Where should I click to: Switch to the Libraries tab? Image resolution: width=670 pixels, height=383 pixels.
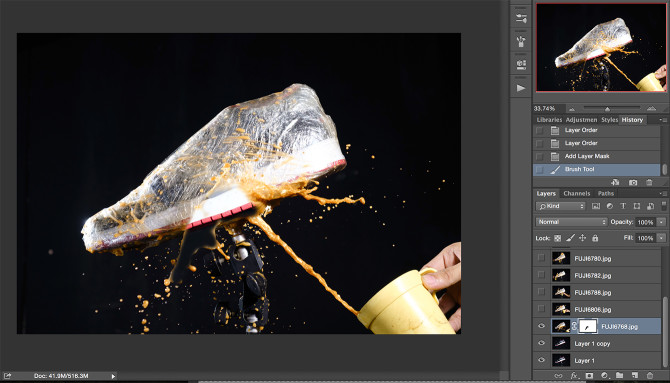[549, 120]
